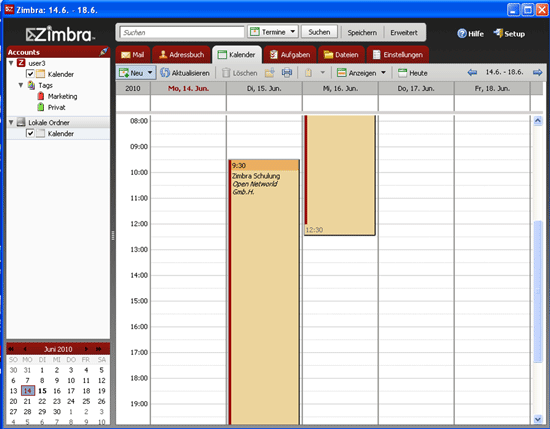The height and width of the screenshot is (429, 550).
Task: Open Setup from the top right
Action: tap(509, 34)
